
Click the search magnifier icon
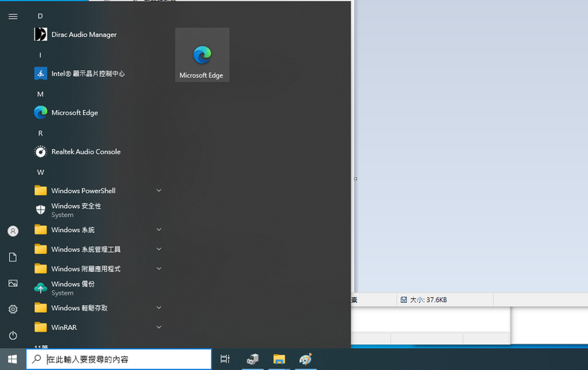point(36,359)
